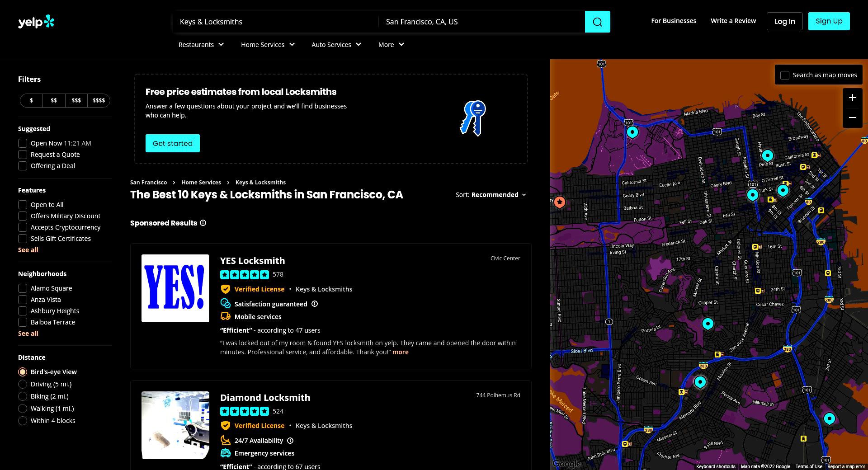Click 24/7 Availability info icon
Screen dimensions: 868x470
click(290, 441)
